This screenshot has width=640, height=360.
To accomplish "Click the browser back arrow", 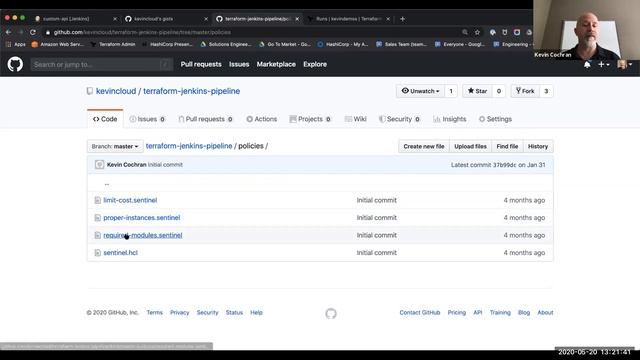I will (9, 32).
